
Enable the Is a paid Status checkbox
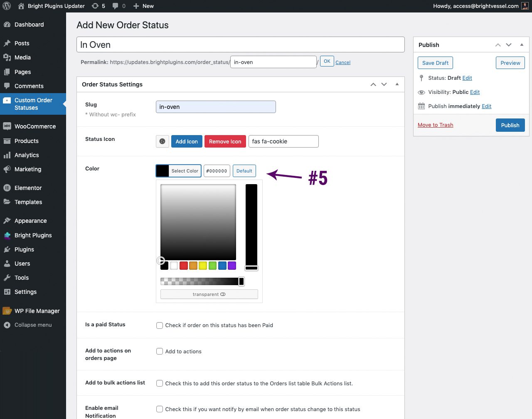160,325
